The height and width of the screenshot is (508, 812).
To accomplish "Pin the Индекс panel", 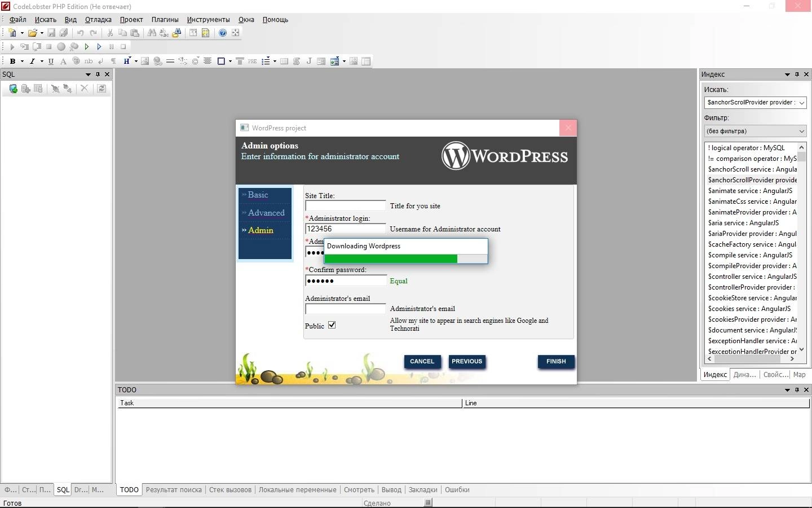I will (797, 75).
